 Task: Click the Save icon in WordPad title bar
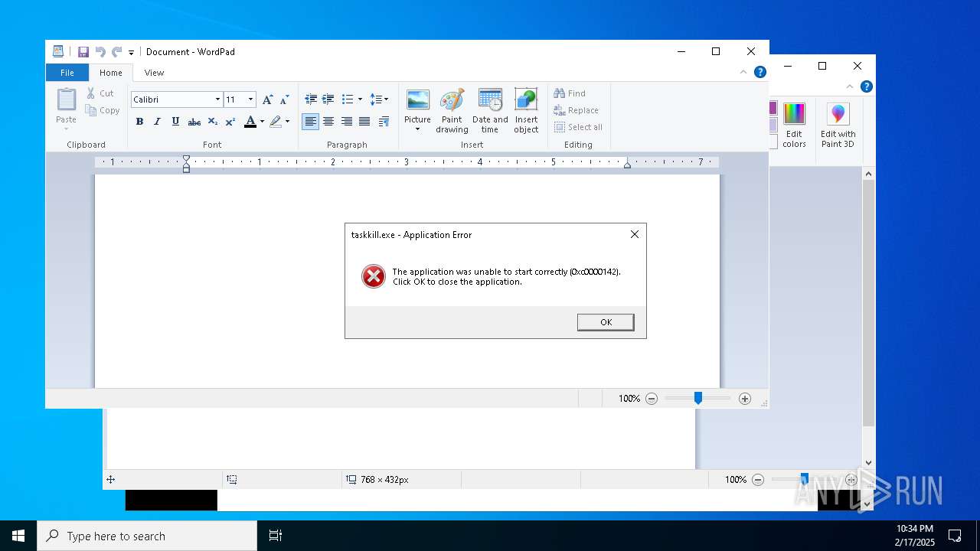(83, 52)
